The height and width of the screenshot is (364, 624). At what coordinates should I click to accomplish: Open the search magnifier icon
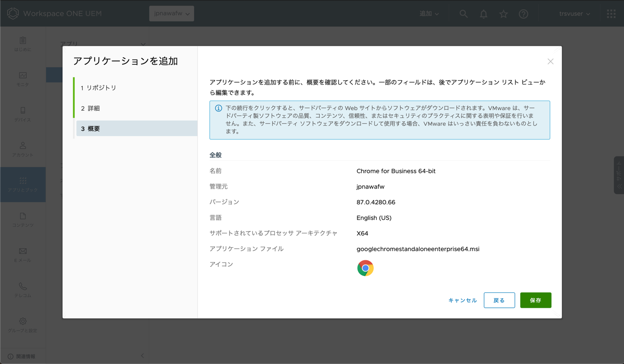pyautogui.click(x=463, y=14)
